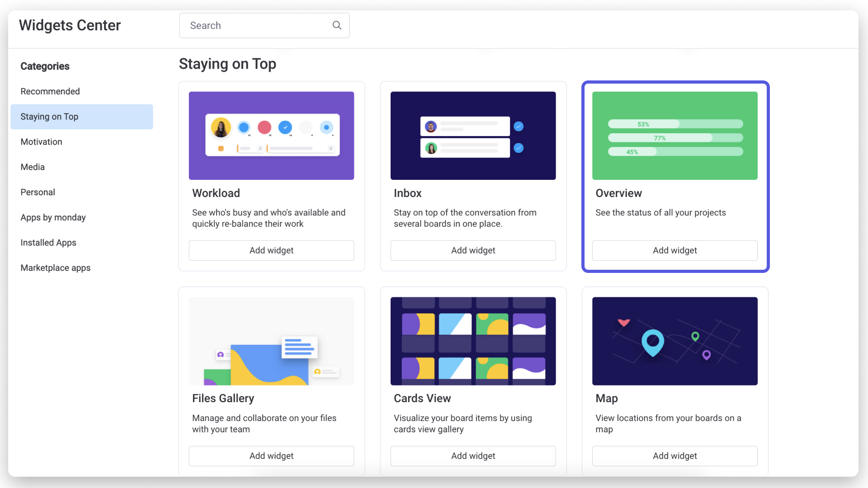Add the Map widget

tap(675, 456)
